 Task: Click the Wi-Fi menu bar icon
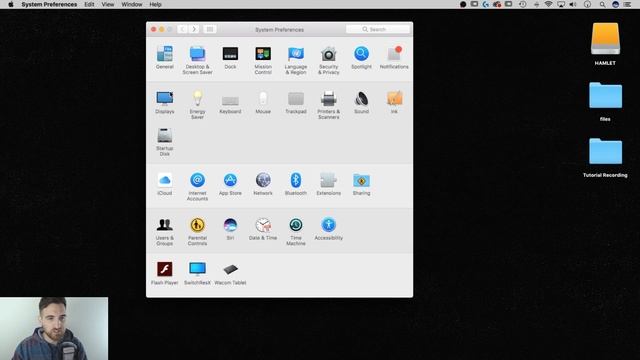[x=549, y=4]
